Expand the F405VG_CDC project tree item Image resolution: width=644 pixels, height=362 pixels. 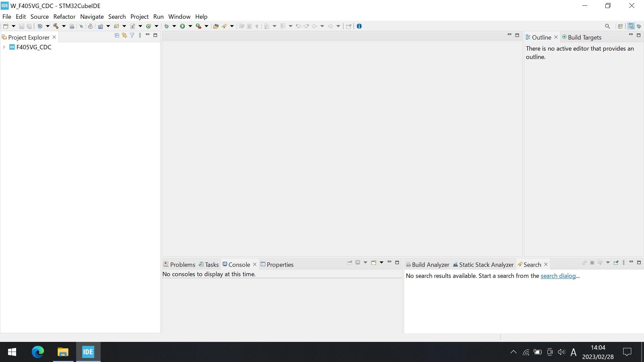coord(4,47)
